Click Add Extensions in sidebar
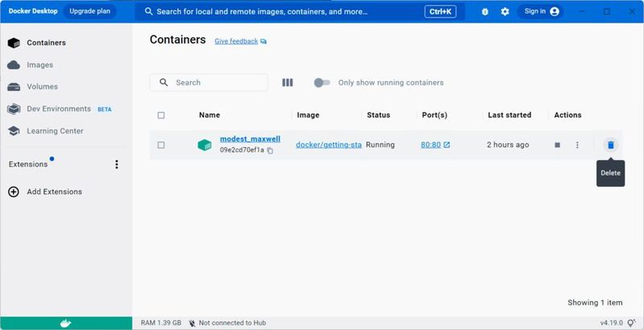644x330 pixels. pyautogui.click(x=54, y=192)
